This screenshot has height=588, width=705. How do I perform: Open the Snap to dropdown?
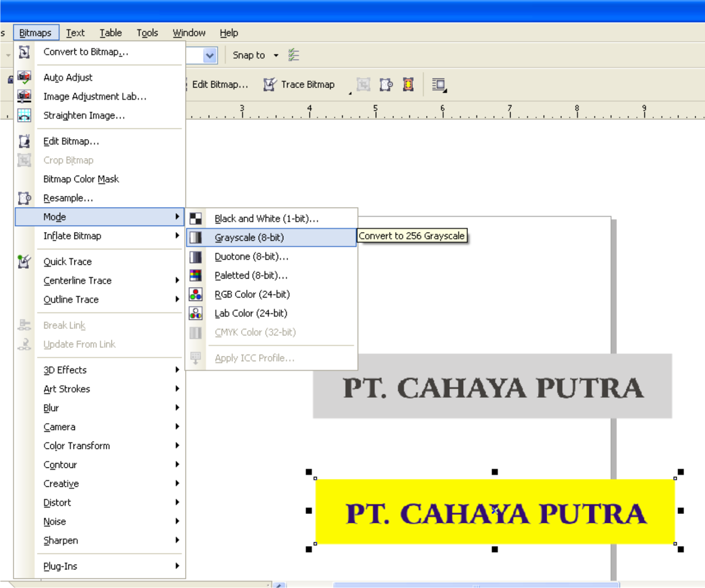tap(276, 55)
